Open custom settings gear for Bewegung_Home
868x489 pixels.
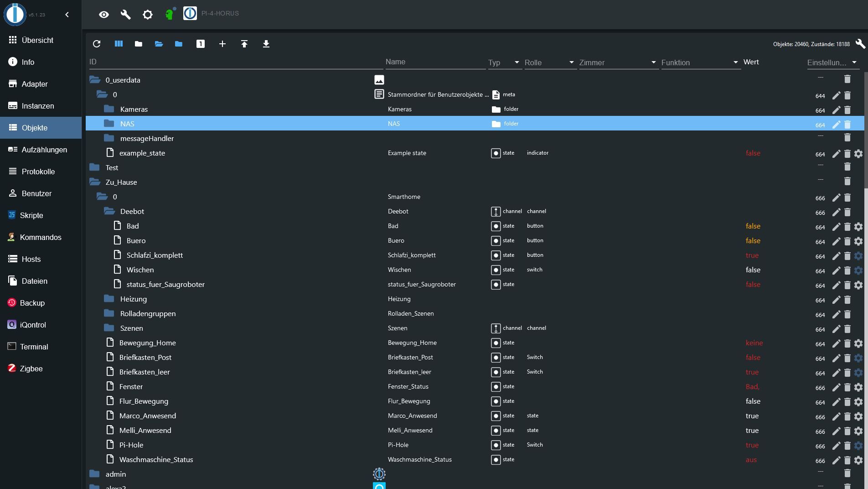(x=858, y=343)
